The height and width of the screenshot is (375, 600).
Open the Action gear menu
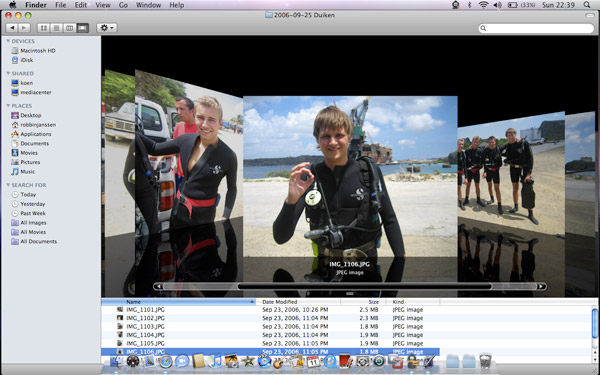point(107,28)
